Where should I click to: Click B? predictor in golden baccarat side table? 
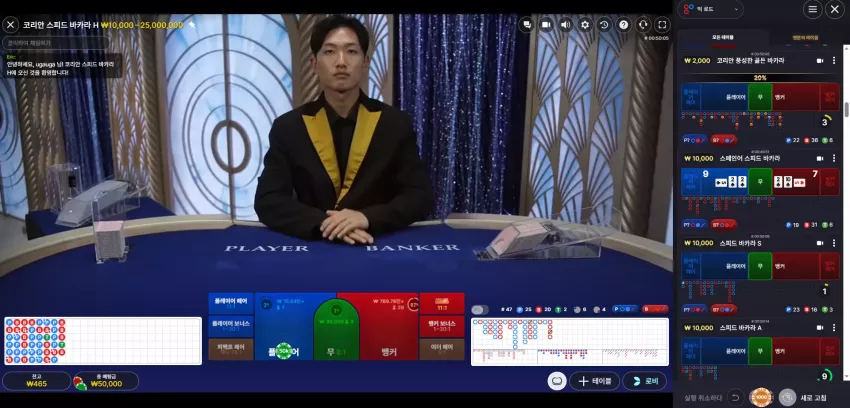click(x=724, y=140)
